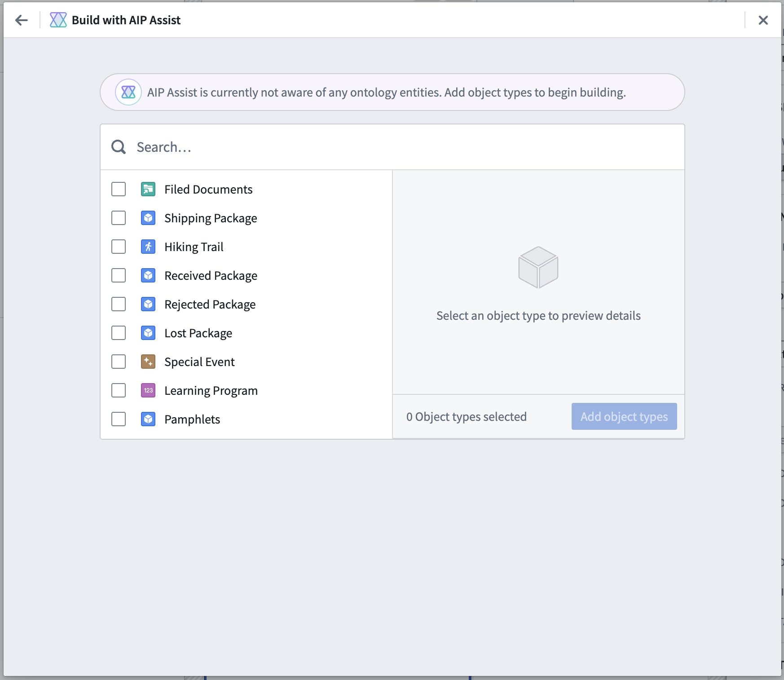Check the Special Event checkbox
The height and width of the screenshot is (680, 784).
[x=119, y=362]
